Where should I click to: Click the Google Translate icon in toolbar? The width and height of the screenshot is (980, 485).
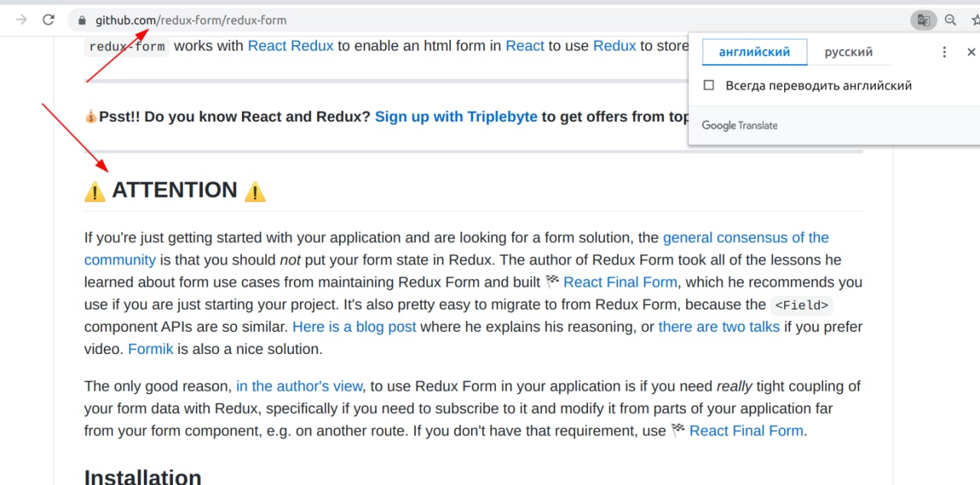[x=924, y=20]
